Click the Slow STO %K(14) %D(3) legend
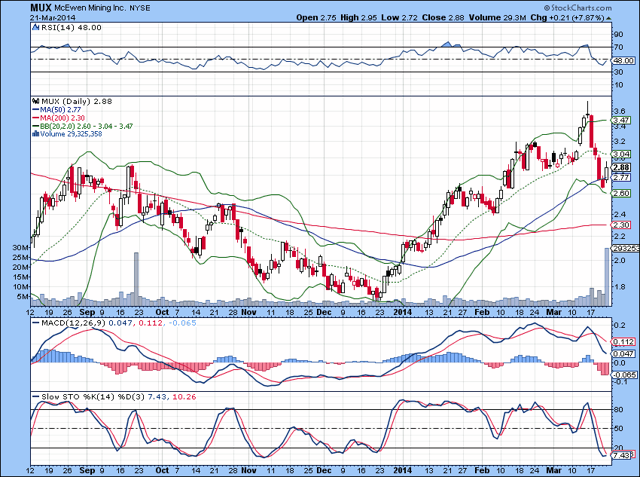 coord(93,397)
